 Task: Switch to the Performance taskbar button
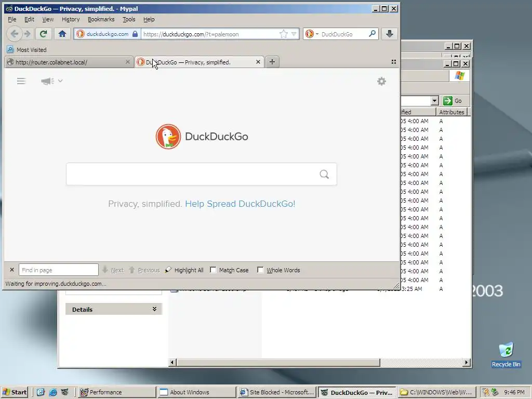tap(117, 392)
